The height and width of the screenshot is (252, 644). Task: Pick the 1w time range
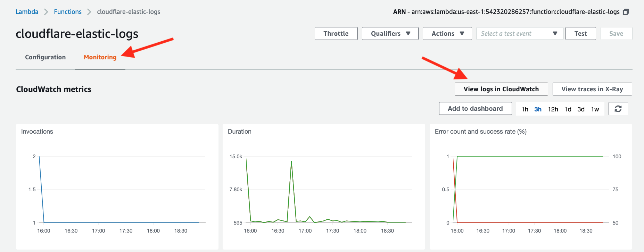[595, 109]
